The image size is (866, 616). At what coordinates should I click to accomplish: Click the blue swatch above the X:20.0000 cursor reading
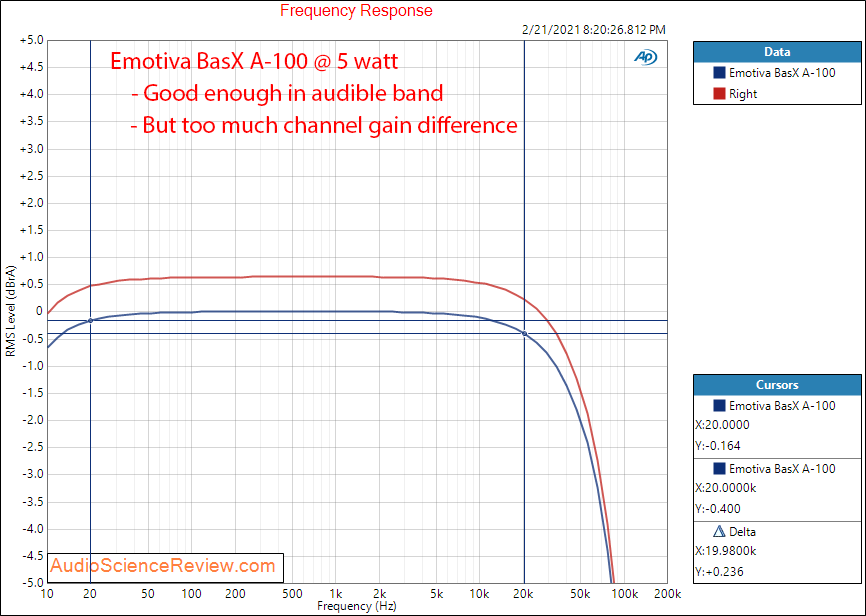(719, 406)
